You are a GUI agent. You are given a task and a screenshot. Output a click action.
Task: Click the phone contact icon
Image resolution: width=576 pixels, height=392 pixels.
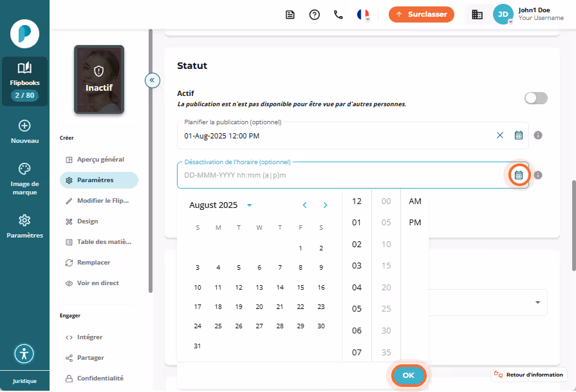coord(339,15)
